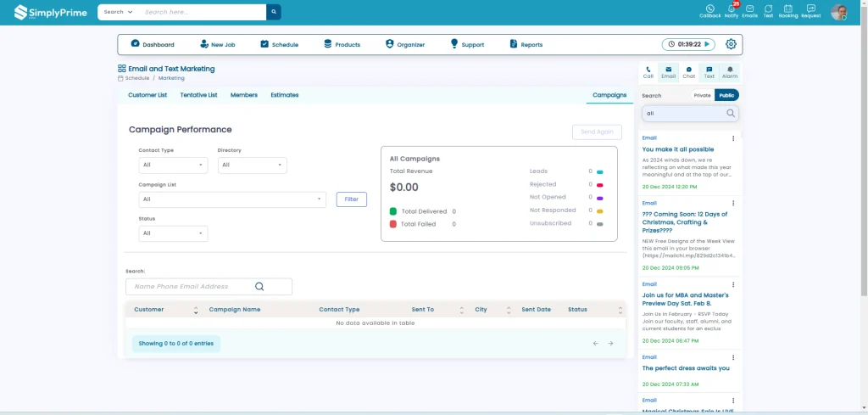Click the SimplyPrime logo
The width and height of the screenshot is (868, 415).
50,12
